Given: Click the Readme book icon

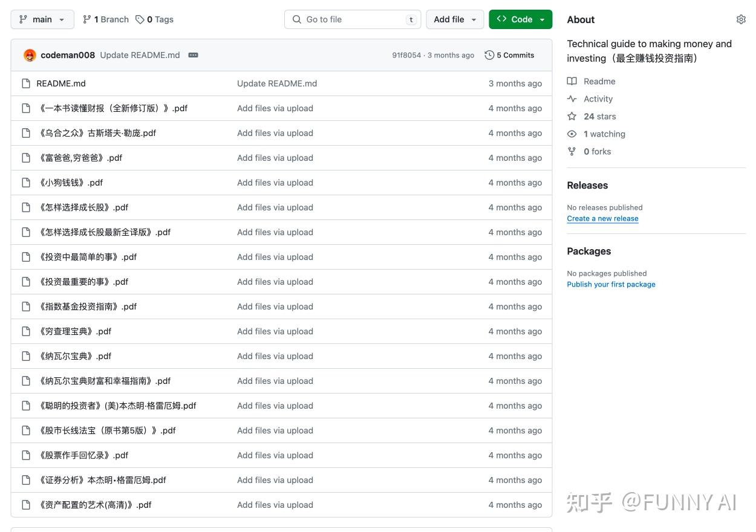Looking at the screenshot, I should coord(572,82).
